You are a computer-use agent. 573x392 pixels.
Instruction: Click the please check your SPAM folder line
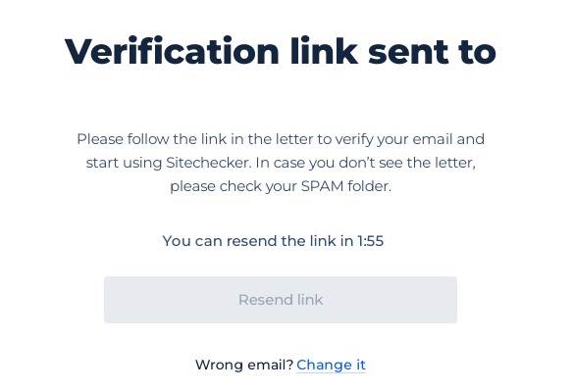(x=281, y=186)
